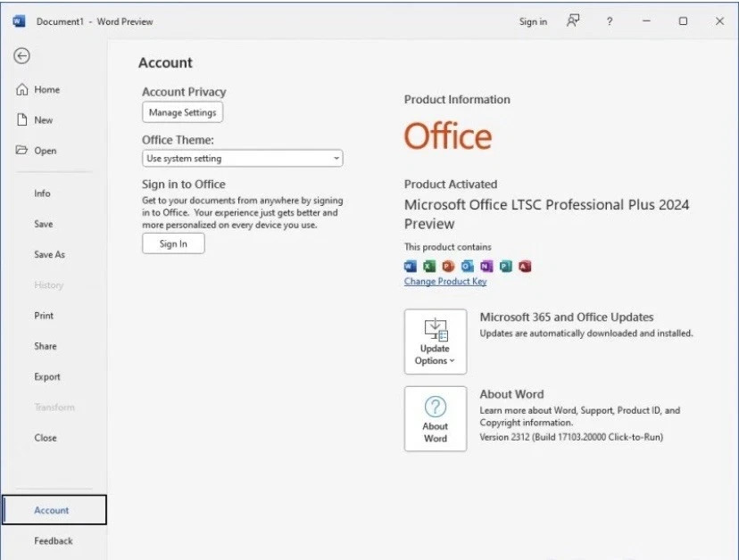This screenshot has height=560, width=739.
Task: Open Export options
Action: point(47,377)
